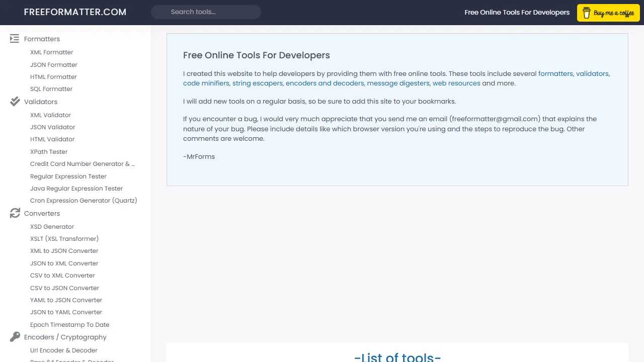Open the XML Formatter tool

click(51, 52)
